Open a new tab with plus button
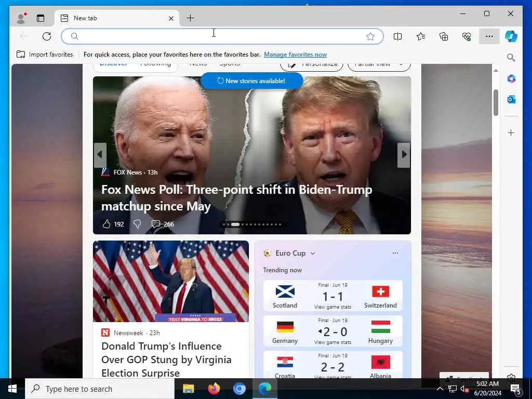Image resolution: width=532 pixels, height=399 pixels. [x=190, y=18]
